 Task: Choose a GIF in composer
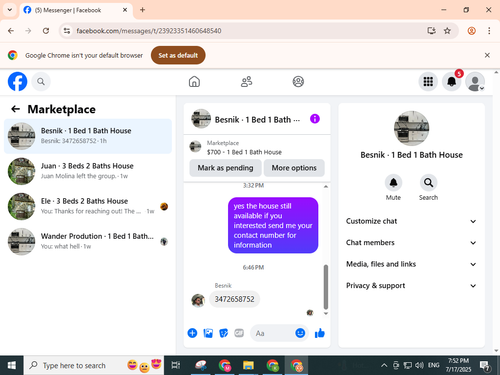point(239,333)
